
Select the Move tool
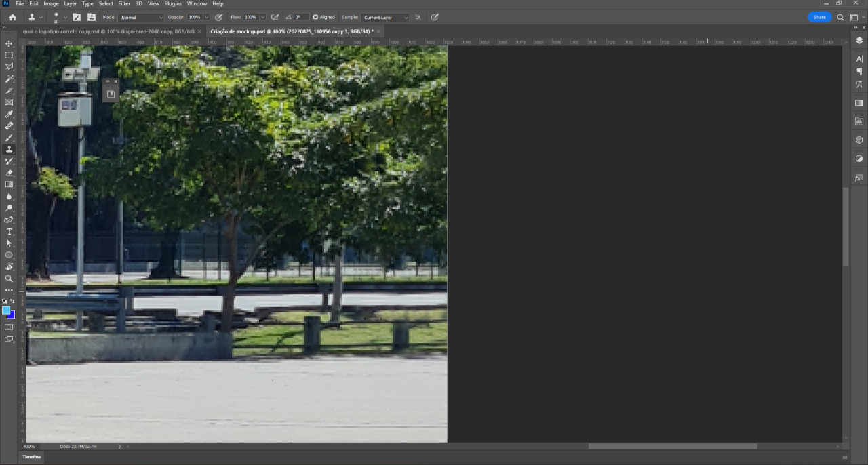9,43
